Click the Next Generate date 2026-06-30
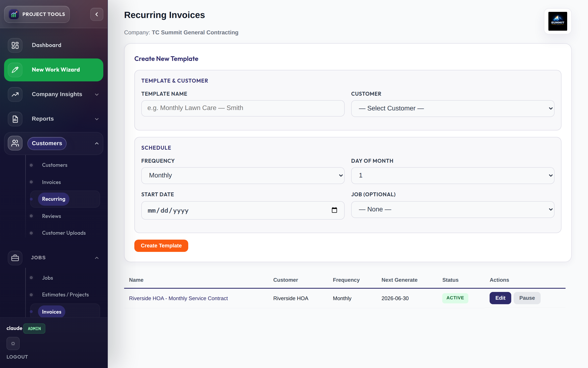The image size is (588, 368). point(395,298)
